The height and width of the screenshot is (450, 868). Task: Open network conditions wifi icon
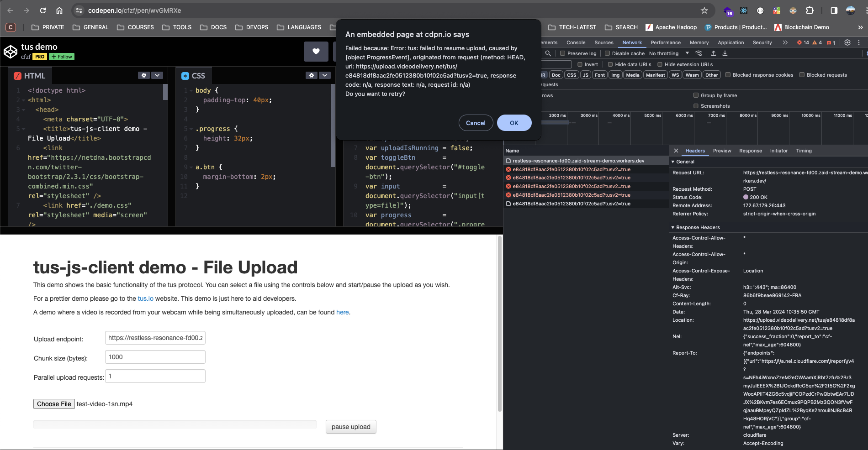[x=699, y=53]
